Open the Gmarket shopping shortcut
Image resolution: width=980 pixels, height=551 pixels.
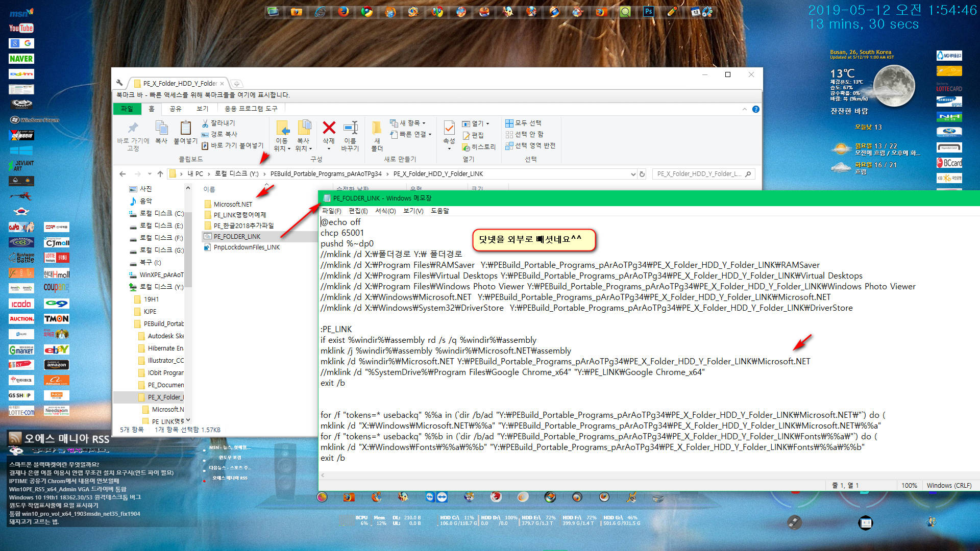coord(21,349)
